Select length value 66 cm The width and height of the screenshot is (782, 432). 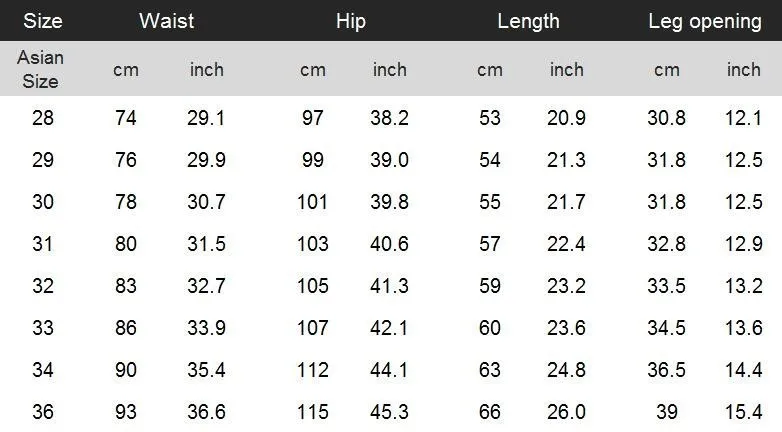coord(490,412)
